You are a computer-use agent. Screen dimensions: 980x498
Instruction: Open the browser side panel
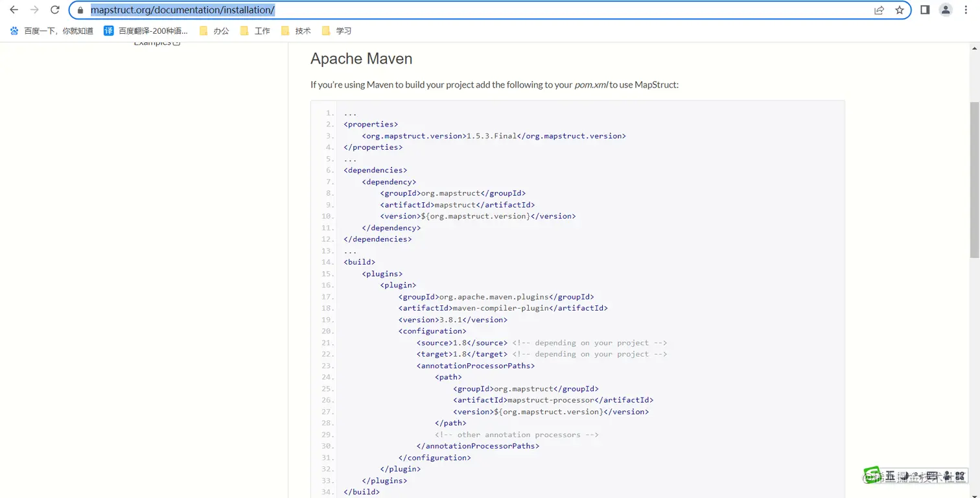[925, 10]
